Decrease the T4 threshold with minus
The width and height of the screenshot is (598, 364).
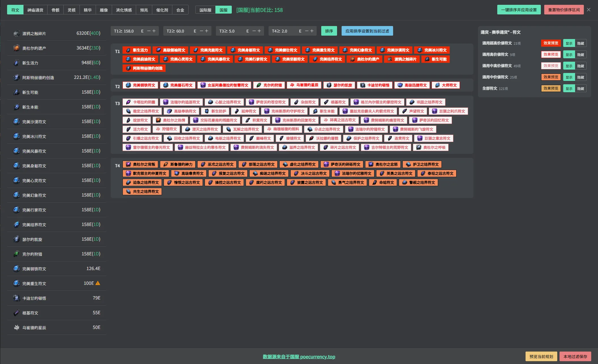coord(307,31)
